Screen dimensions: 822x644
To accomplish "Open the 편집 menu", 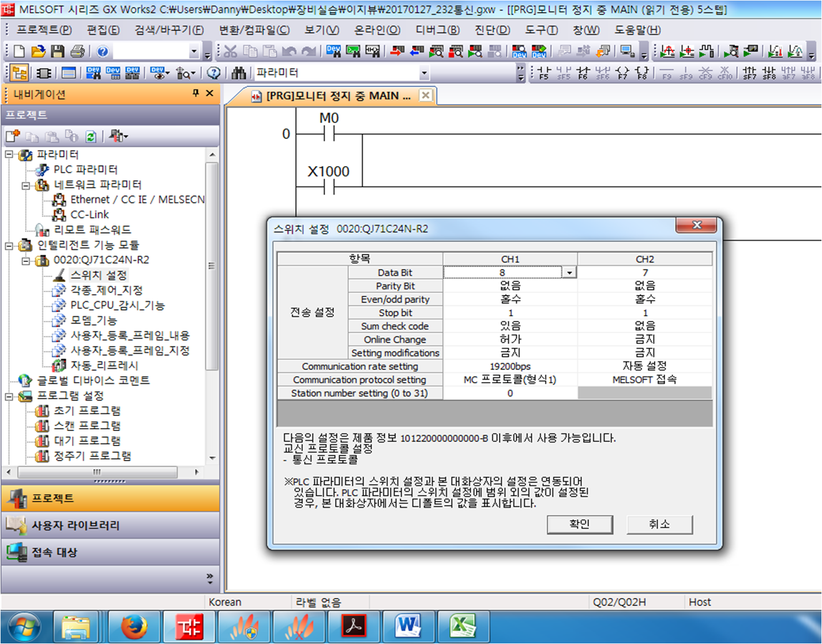I will pyautogui.click(x=103, y=30).
